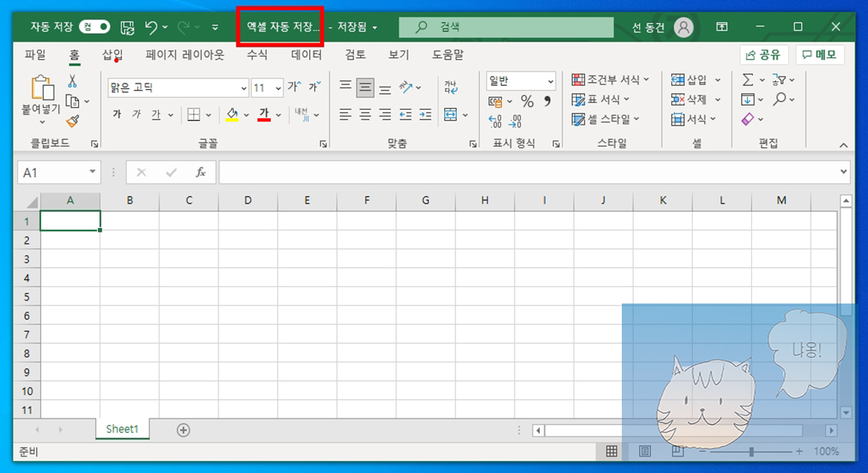The height and width of the screenshot is (473, 868).
Task: Click the Undo arrow icon
Action: click(x=151, y=27)
